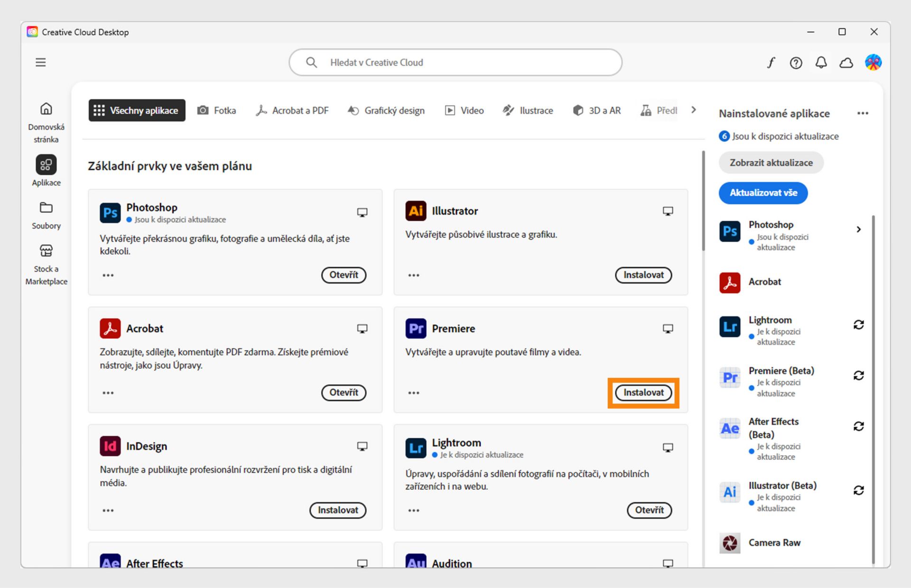Select Aplikace in the left sidebar
Viewport: 911px width, 588px height.
tap(46, 171)
